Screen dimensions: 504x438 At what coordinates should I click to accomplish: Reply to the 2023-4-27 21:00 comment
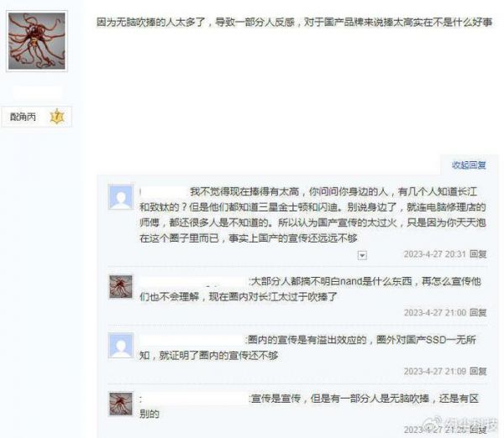pyautogui.click(x=478, y=312)
